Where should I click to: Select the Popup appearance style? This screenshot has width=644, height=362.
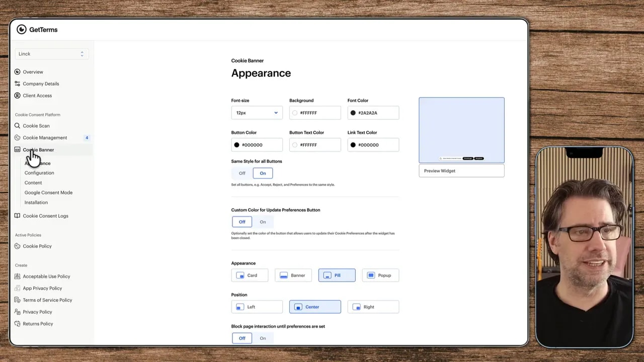[380, 275]
